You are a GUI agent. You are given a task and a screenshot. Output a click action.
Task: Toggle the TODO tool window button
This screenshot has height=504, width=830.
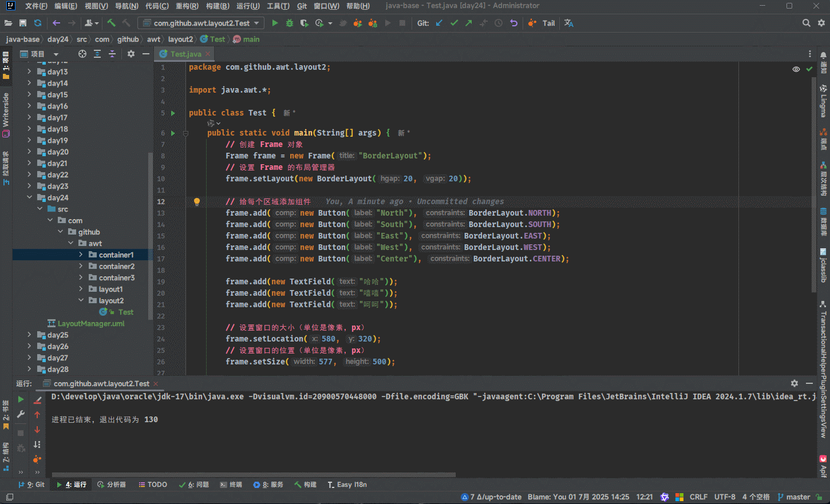tap(153, 485)
